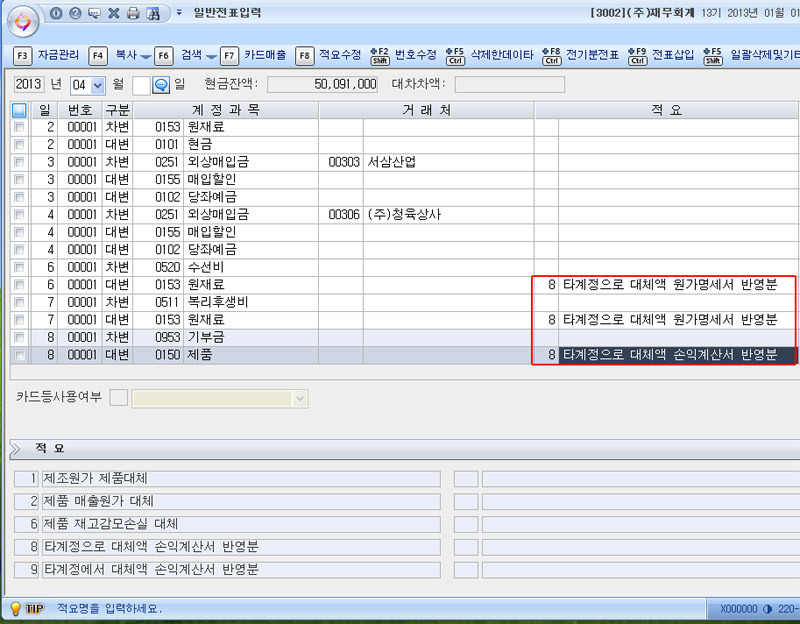800x624 pixels.
Task: Click F7 key icon for 카드매출
Action: coord(230,56)
